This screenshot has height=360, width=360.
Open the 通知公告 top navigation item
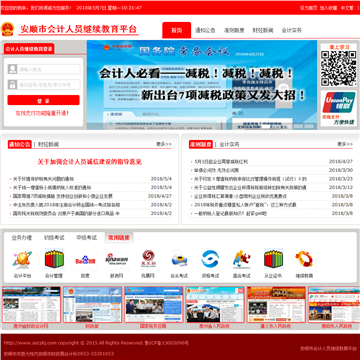click(205, 30)
